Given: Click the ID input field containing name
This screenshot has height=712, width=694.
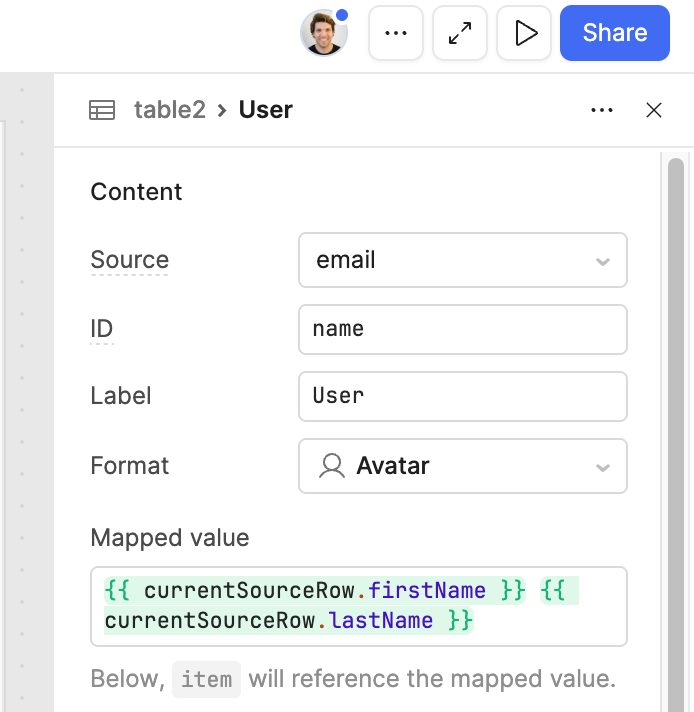Looking at the screenshot, I should click(x=462, y=329).
